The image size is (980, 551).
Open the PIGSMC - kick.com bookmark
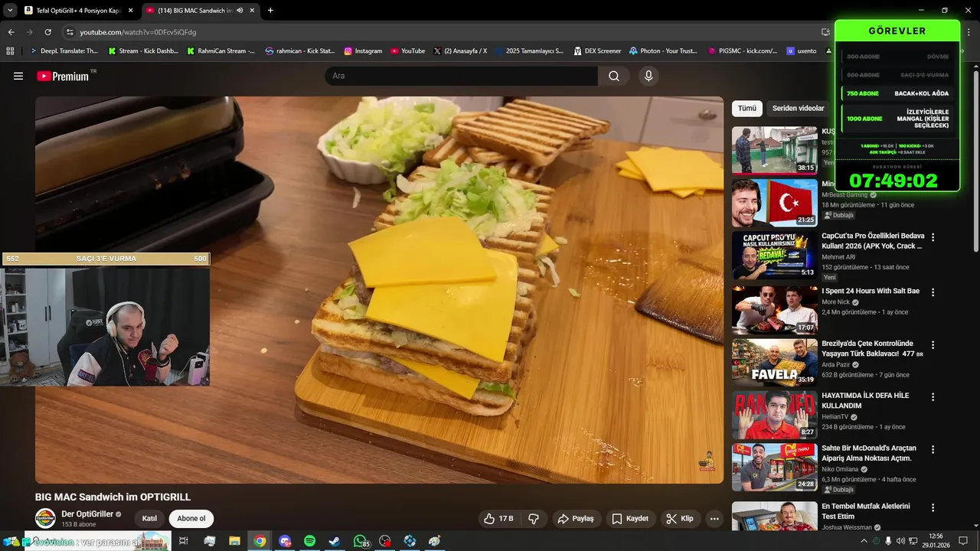pos(743,51)
